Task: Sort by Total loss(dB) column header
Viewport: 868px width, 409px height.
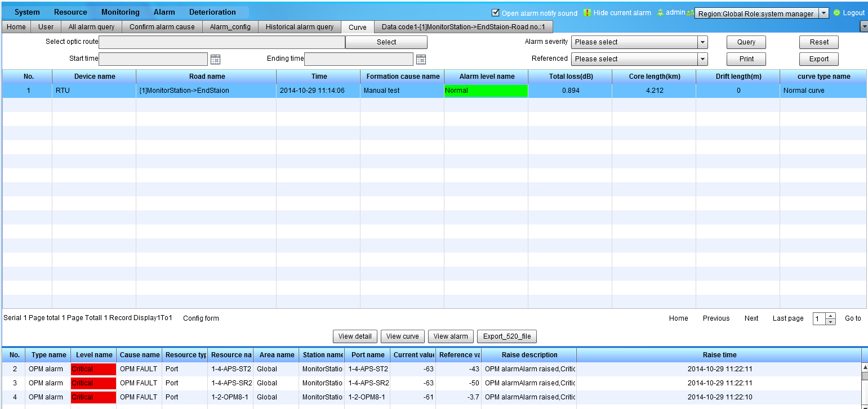Action: [x=570, y=77]
